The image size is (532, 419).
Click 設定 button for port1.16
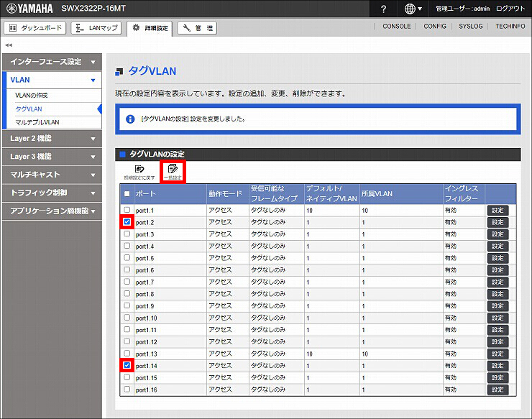[497, 390]
